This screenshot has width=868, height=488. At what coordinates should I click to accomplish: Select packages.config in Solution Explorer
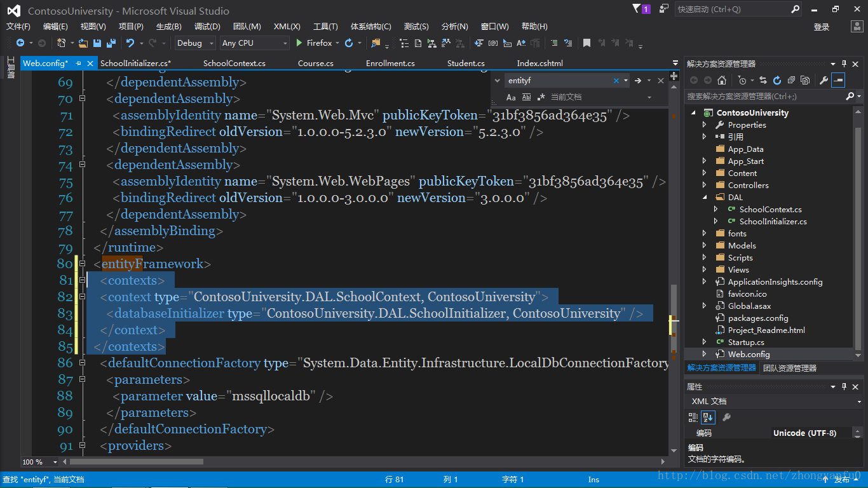tap(758, 318)
